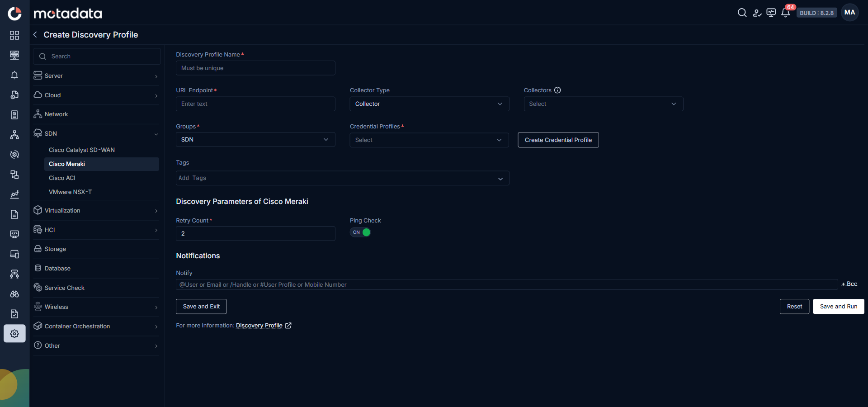
Task: Toggle the Ping Check switch off
Action: tap(360, 232)
